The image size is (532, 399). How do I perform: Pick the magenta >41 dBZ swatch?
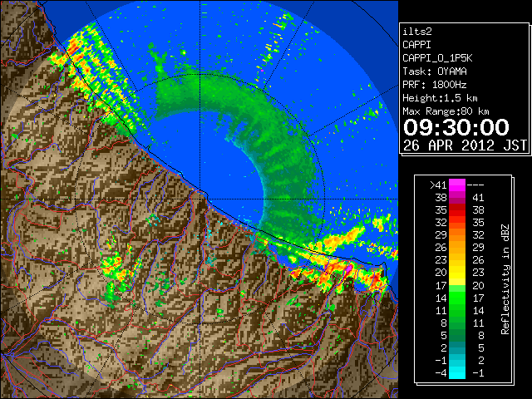coord(457,185)
